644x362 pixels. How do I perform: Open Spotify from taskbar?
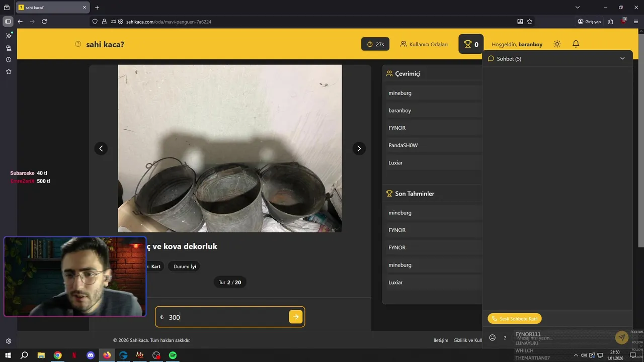[173, 355]
